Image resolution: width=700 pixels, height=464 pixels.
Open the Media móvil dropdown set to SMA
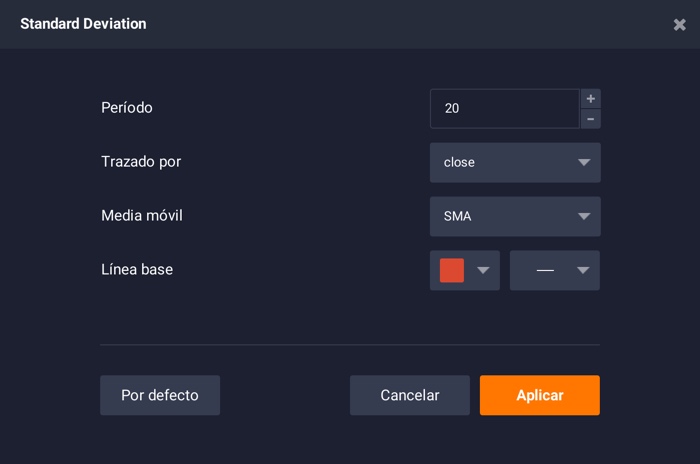[x=515, y=217]
